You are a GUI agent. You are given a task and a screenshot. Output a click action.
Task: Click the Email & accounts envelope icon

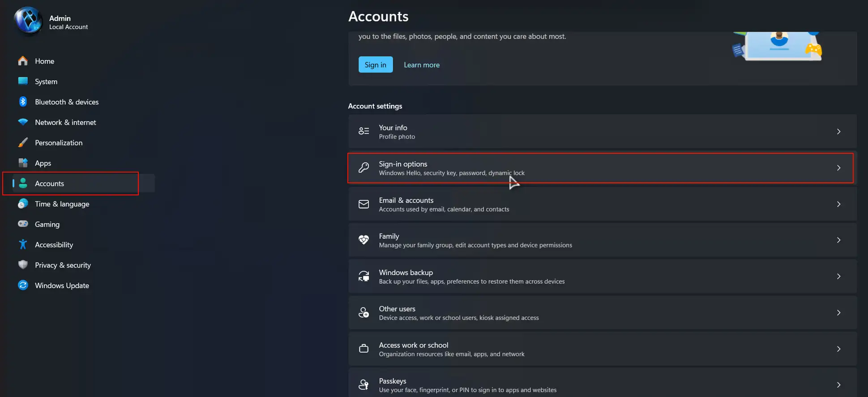click(x=364, y=204)
